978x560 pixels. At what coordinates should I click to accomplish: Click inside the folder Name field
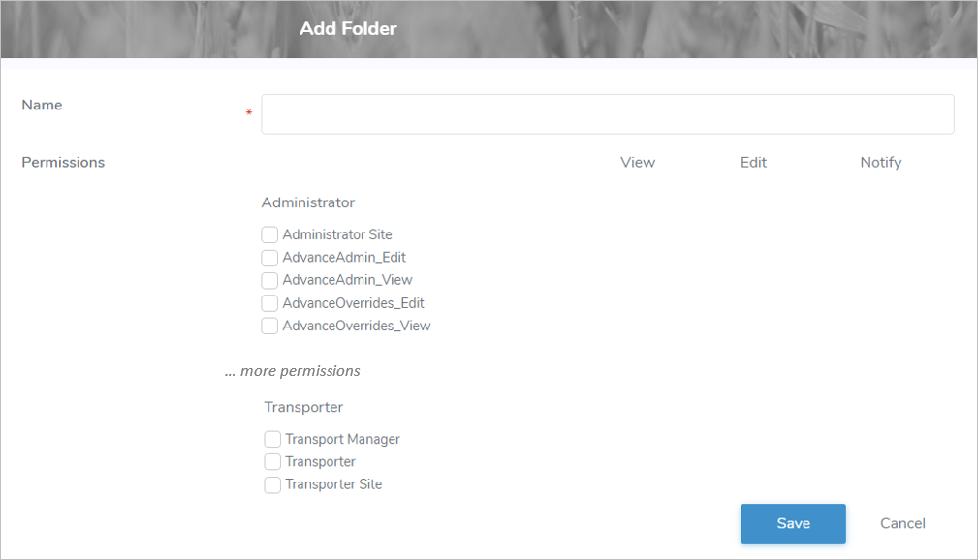point(607,113)
